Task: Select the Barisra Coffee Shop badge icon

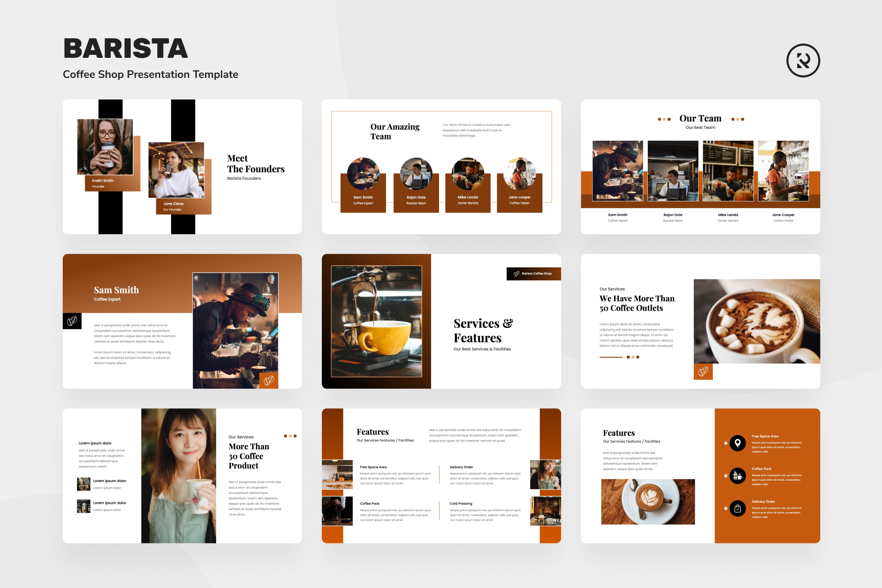Action: [534, 274]
